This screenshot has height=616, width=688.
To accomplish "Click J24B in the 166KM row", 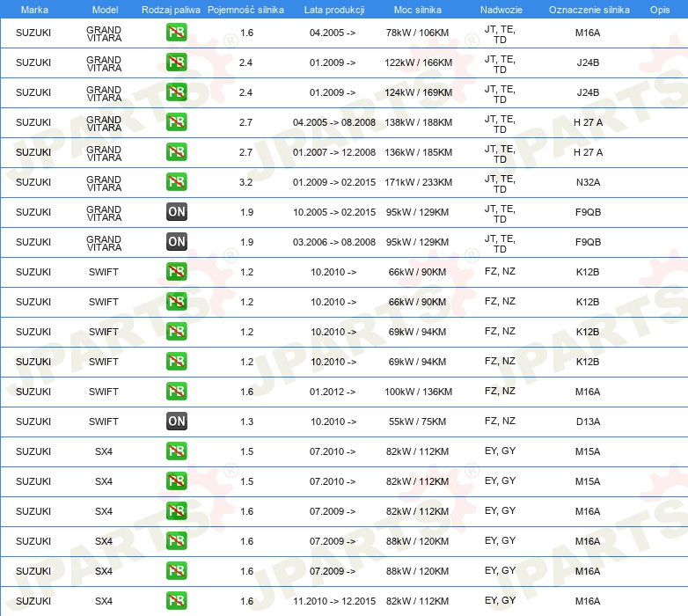I will click(x=588, y=62).
